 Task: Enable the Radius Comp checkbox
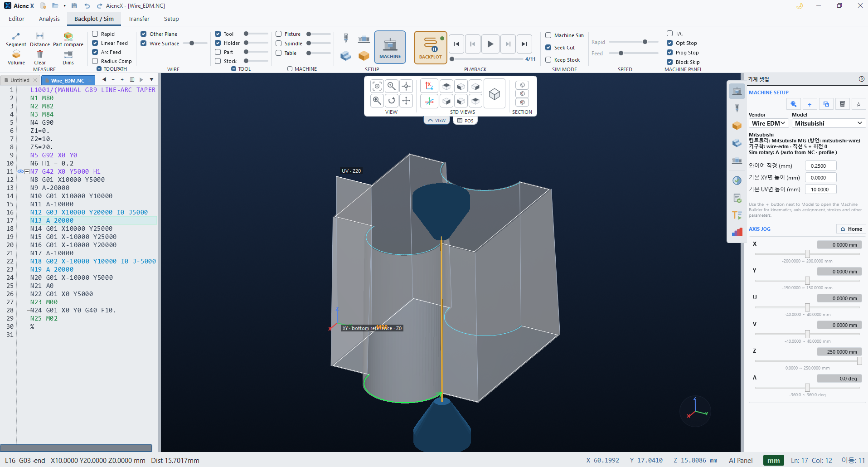[x=95, y=61]
